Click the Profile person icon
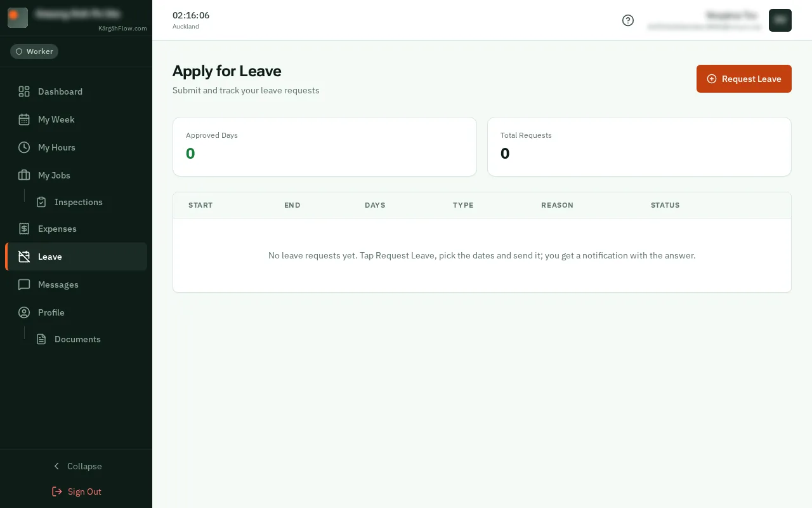This screenshot has width=812, height=508. point(24,312)
